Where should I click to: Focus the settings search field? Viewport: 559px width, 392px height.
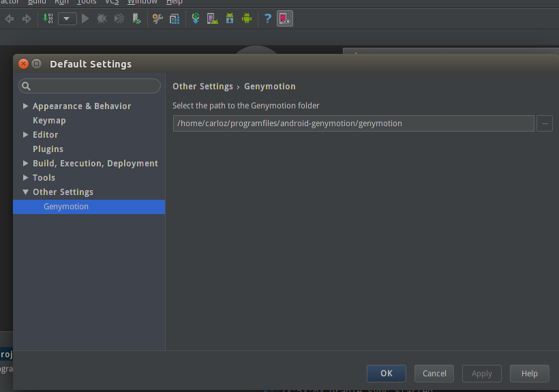tap(89, 86)
